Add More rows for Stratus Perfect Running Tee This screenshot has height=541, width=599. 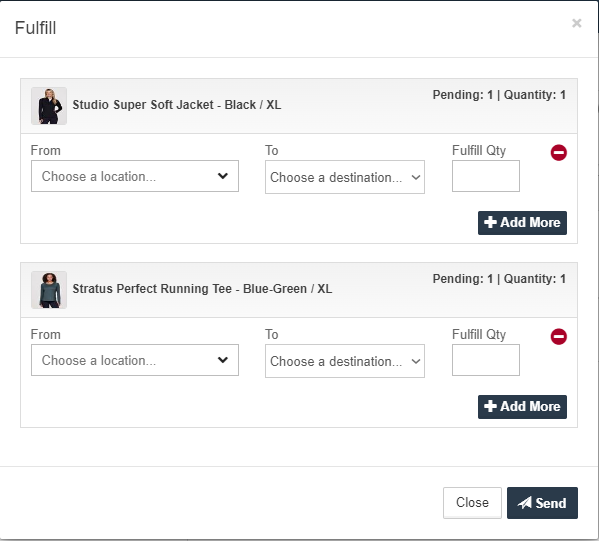522,407
